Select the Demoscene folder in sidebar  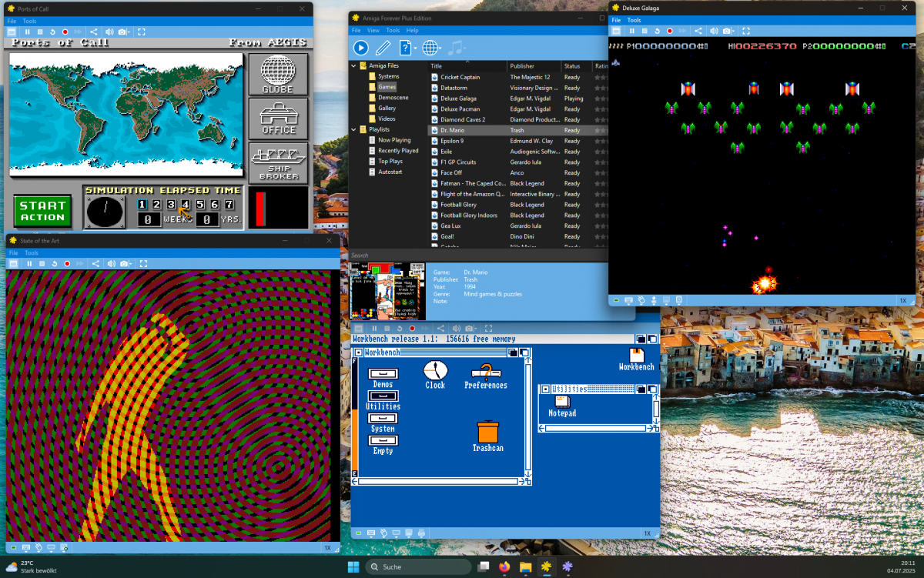tap(393, 98)
